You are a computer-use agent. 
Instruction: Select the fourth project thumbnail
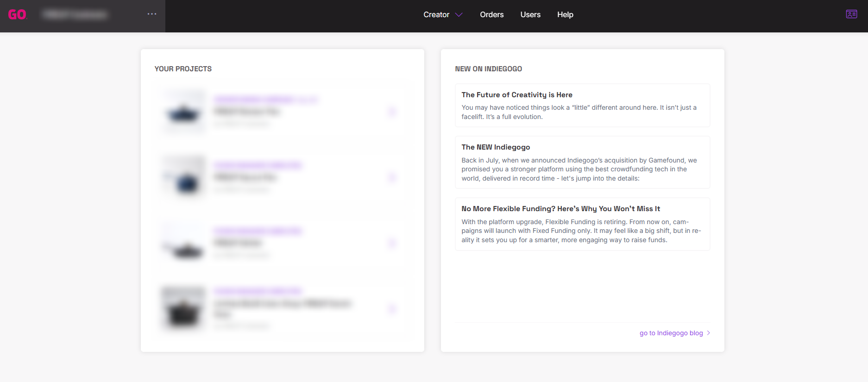click(184, 309)
